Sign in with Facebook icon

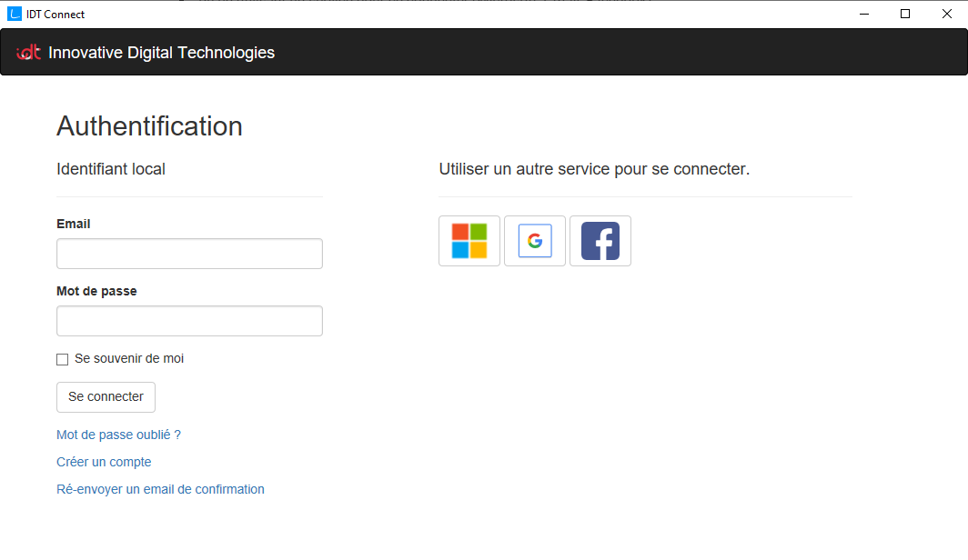pos(600,241)
